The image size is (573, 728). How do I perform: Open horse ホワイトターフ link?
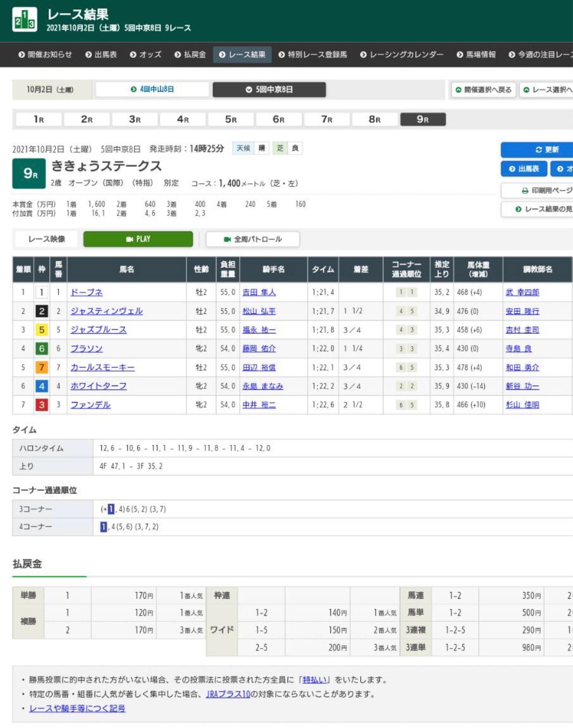[x=99, y=386]
